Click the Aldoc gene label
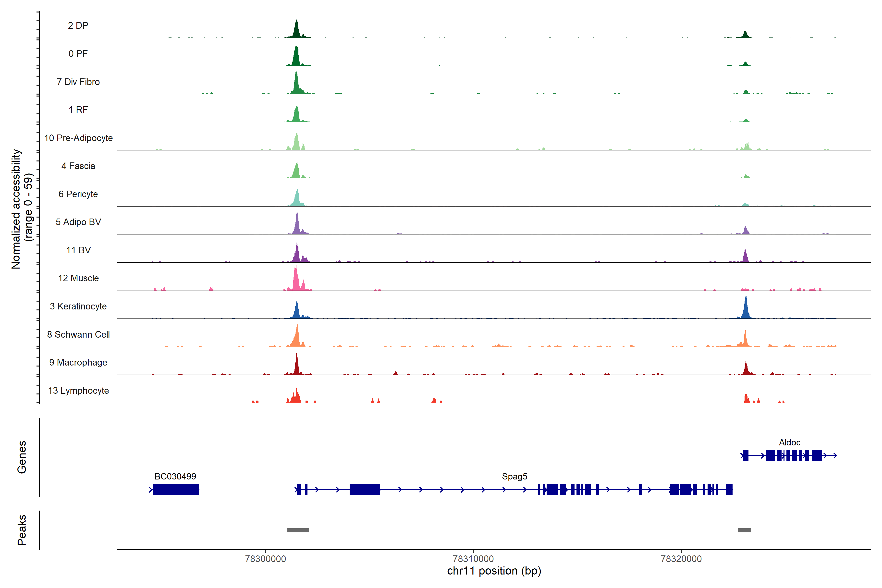 point(789,442)
